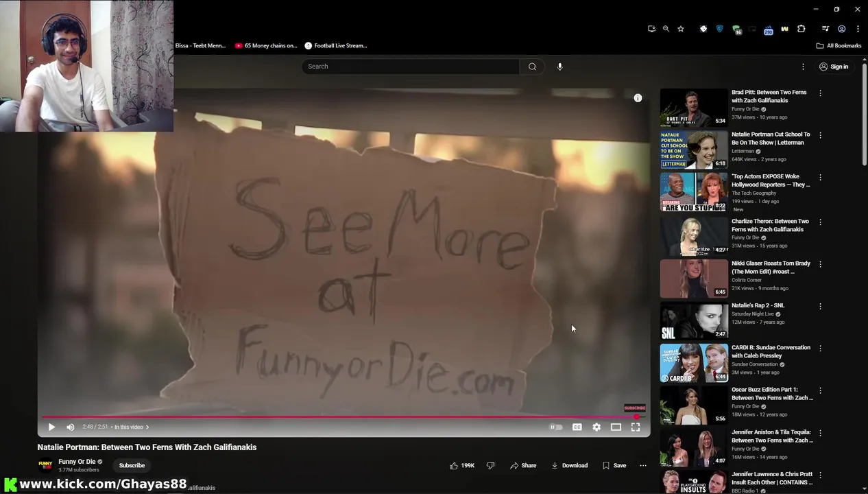
Task: Open options menu for 'Top Actors EXPOSE' video
Action: 820,177
